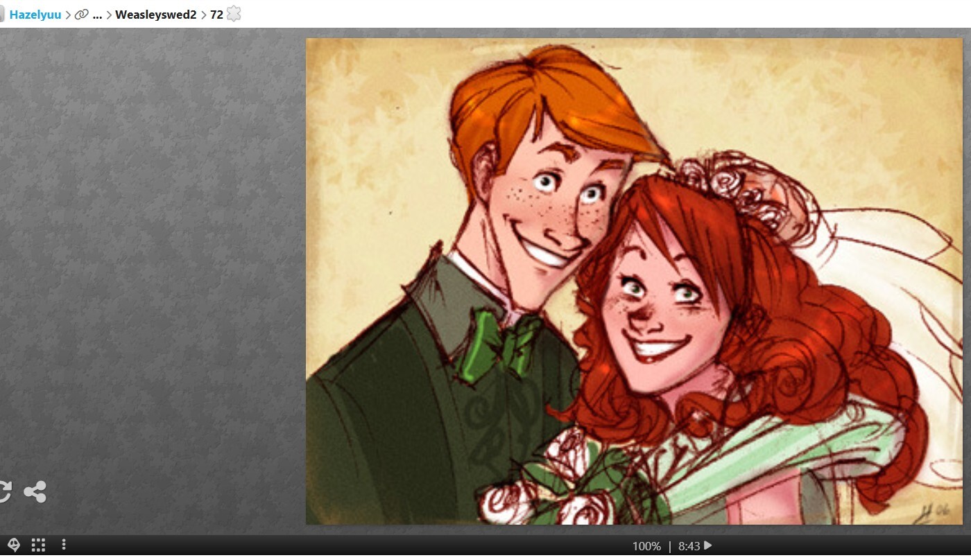This screenshot has width=971, height=560.
Task: Open the grid view icon in the bottom bar
Action: [x=38, y=545]
